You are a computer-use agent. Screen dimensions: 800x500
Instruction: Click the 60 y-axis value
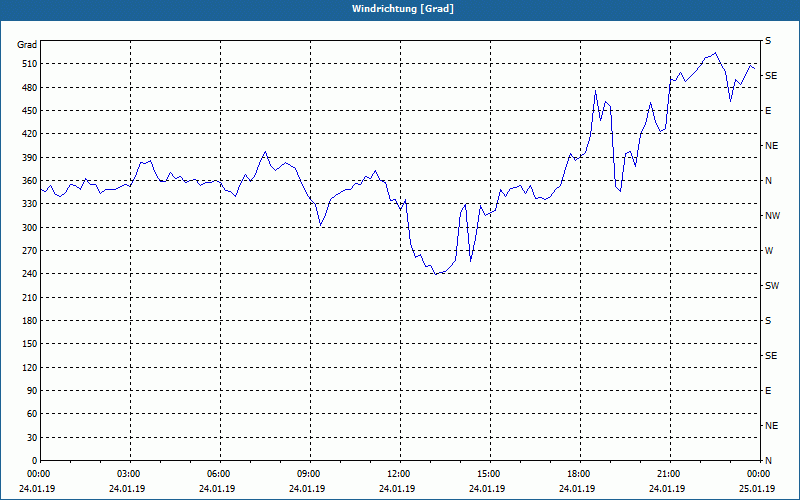click(31, 414)
